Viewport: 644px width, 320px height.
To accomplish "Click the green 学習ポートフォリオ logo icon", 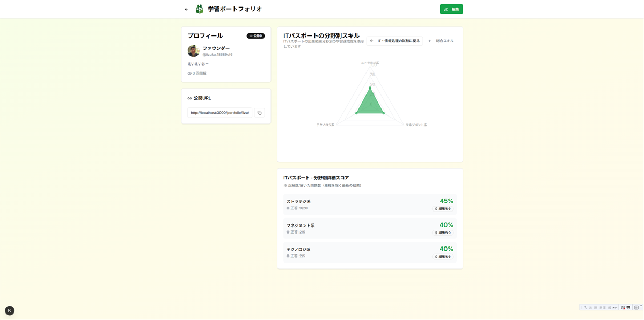I will coord(200,9).
